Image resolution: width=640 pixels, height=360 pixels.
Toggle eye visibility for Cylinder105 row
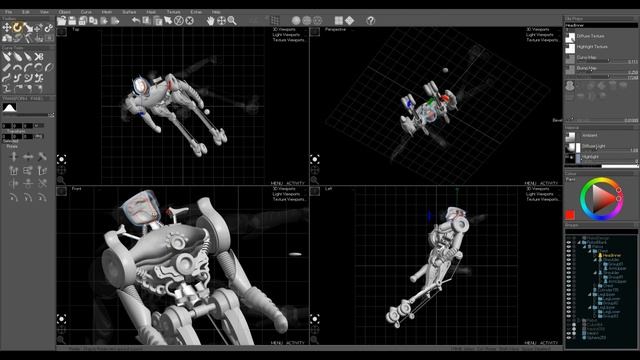[569, 290]
